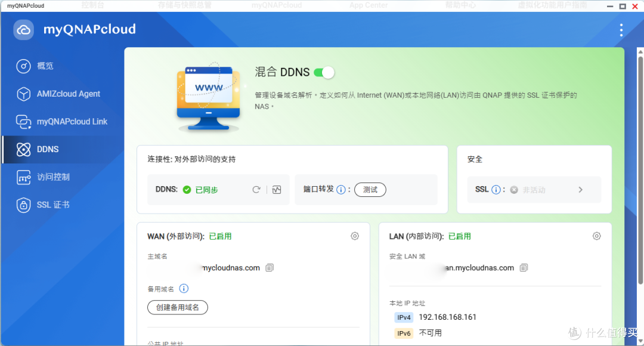
Task: Click the AMIZcloud Agent cube icon
Action: click(x=23, y=94)
